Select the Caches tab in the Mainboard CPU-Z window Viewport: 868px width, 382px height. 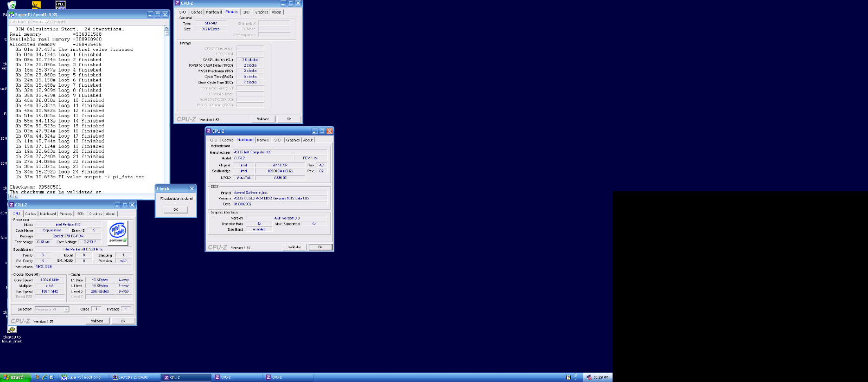(228, 140)
